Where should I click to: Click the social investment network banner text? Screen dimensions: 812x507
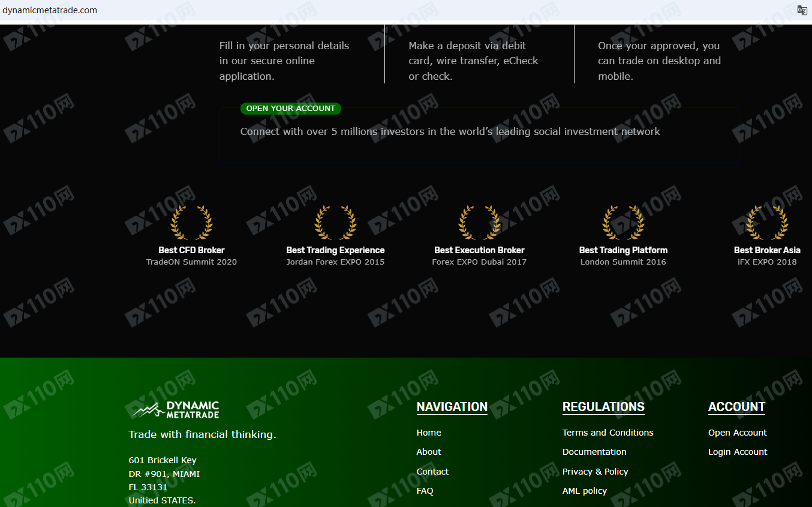pyautogui.click(x=450, y=132)
